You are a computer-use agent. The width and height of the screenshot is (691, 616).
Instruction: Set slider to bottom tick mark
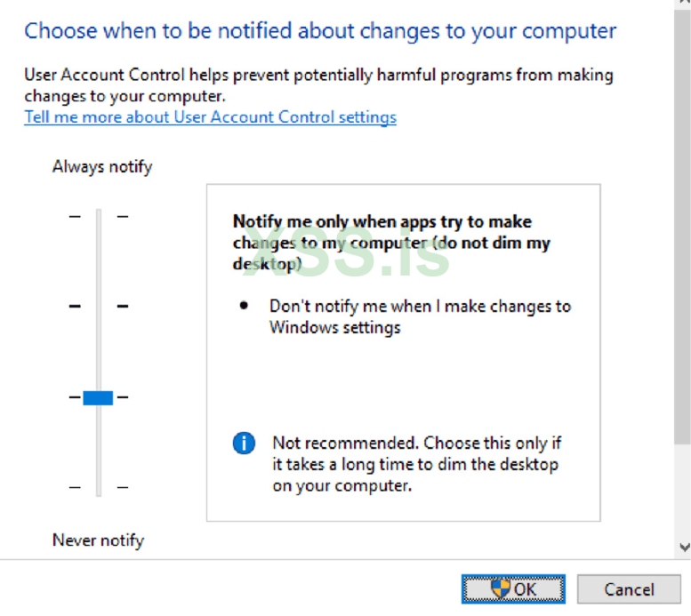(x=99, y=487)
